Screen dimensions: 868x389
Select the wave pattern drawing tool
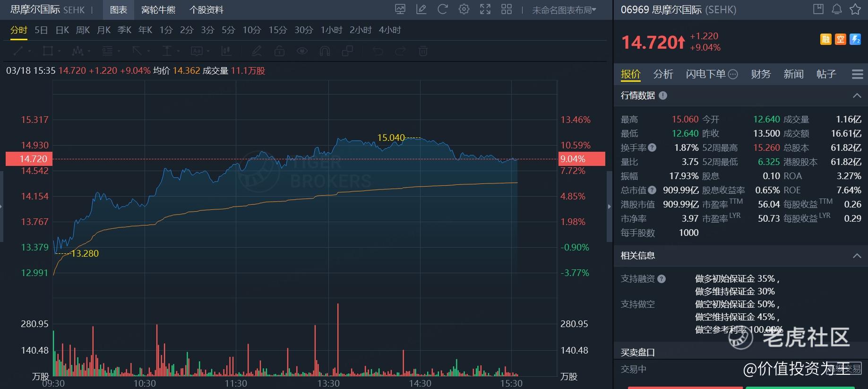[x=77, y=51]
